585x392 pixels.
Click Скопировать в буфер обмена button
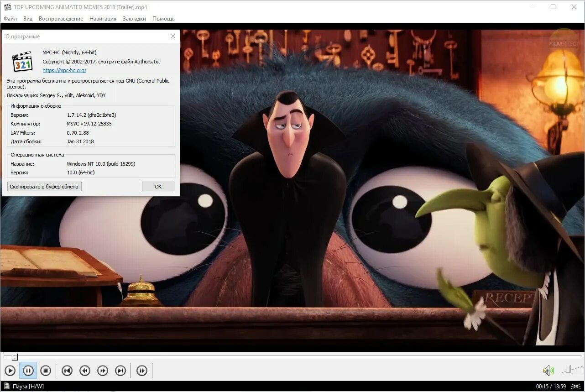44,186
